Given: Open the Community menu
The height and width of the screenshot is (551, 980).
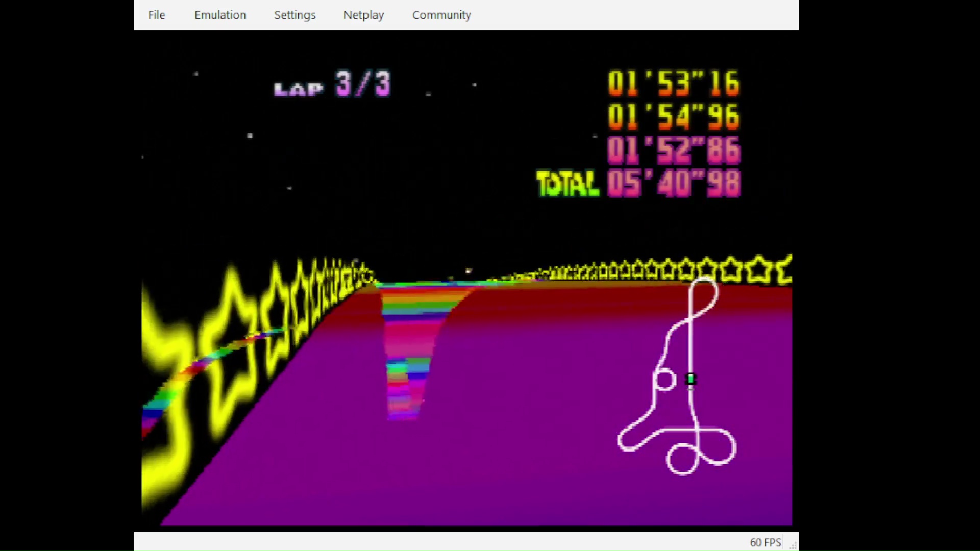Looking at the screenshot, I should coord(441,15).
